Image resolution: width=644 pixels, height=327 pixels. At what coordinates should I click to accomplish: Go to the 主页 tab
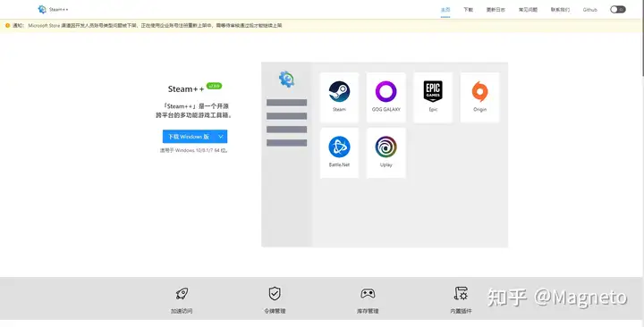(445, 10)
